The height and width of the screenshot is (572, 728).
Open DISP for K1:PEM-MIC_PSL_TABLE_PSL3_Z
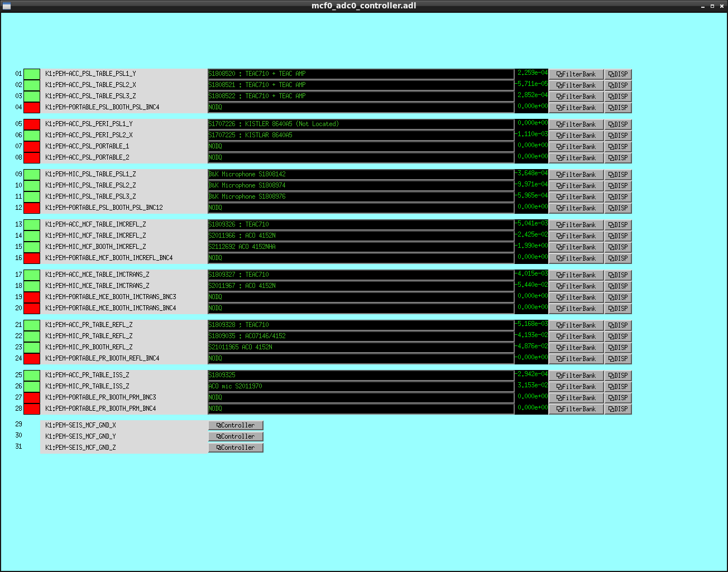(618, 197)
